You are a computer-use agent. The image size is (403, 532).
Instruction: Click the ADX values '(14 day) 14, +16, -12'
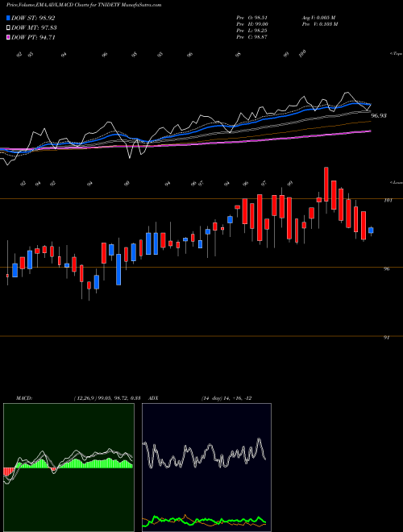click(226, 398)
